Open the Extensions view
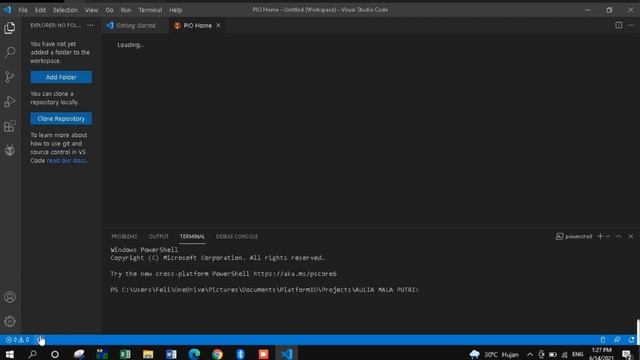The width and height of the screenshot is (640, 360). (x=10, y=126)
